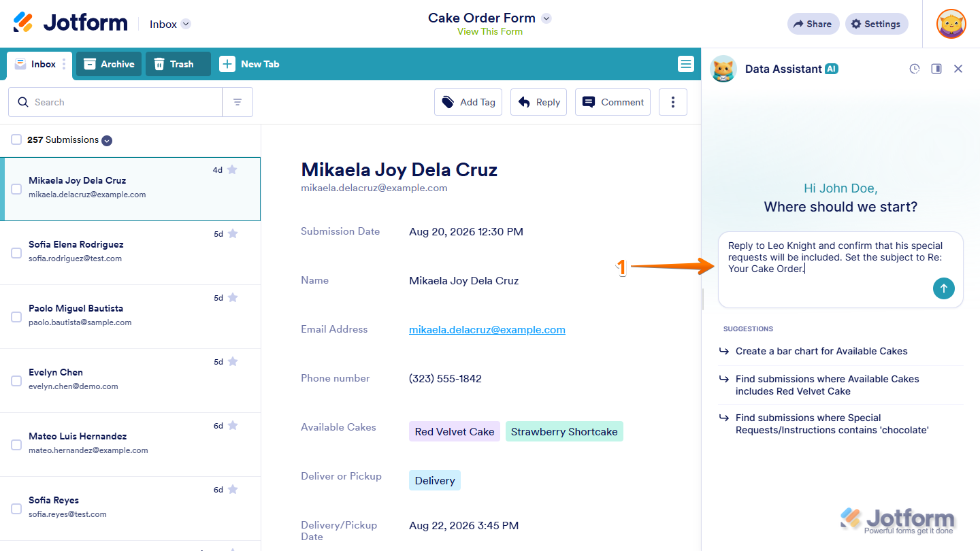Screen dimensions: 980x551
Task: Click the phone number (323) 555-1842
Action: point(445,379)
